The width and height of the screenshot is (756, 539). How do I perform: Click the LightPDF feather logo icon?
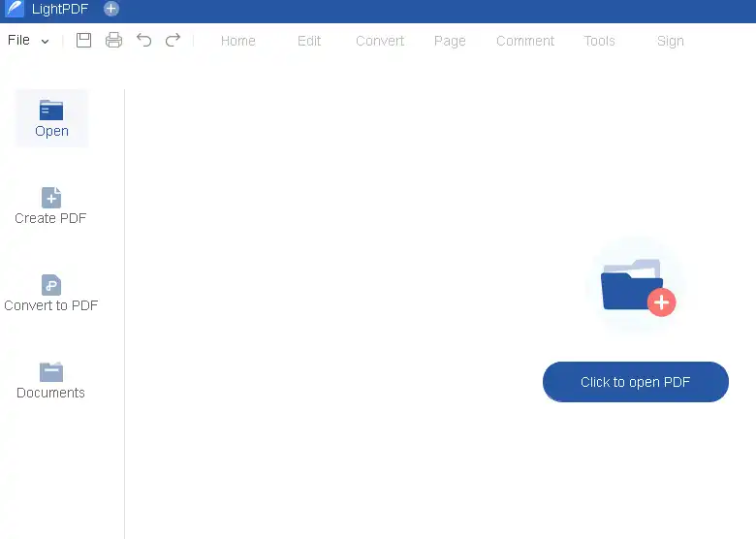click(15, 9)
